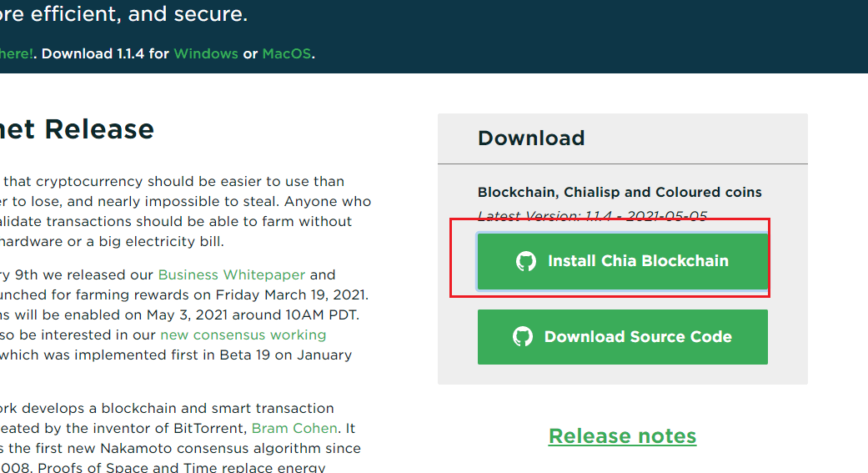This screenshot has width=868, height=473.
Task: Click the "net Release" page heading
Action: point(77,129)
